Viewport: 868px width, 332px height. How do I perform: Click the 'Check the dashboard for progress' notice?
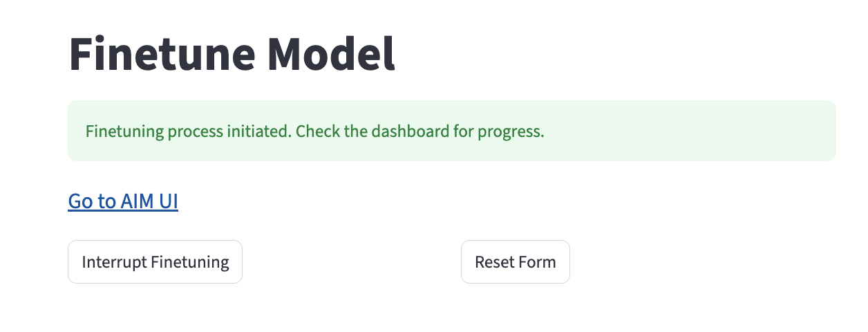click(x=420, y=131)
